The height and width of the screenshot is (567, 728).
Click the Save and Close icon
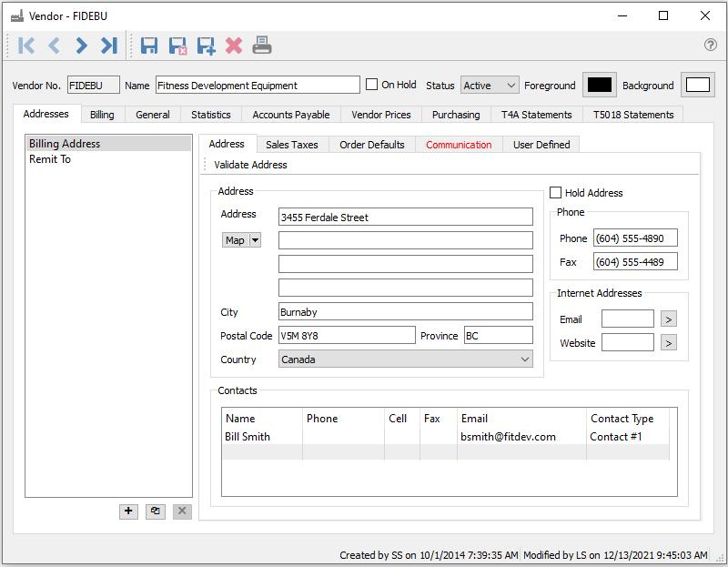(x=177, y=46)
